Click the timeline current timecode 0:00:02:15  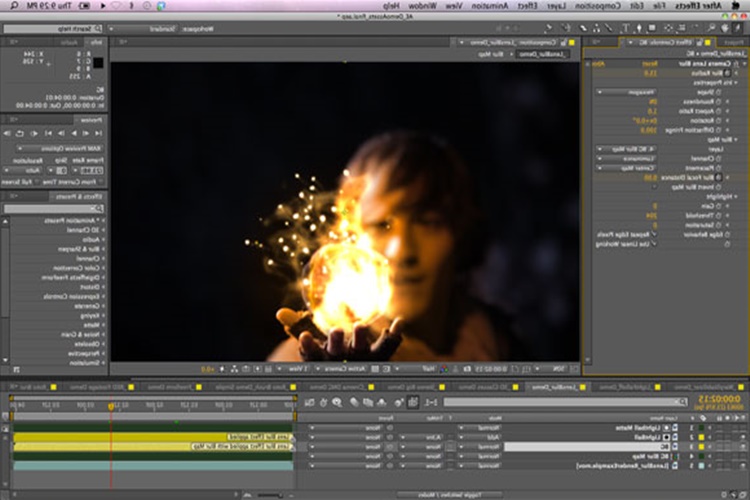tap(719, 399)
